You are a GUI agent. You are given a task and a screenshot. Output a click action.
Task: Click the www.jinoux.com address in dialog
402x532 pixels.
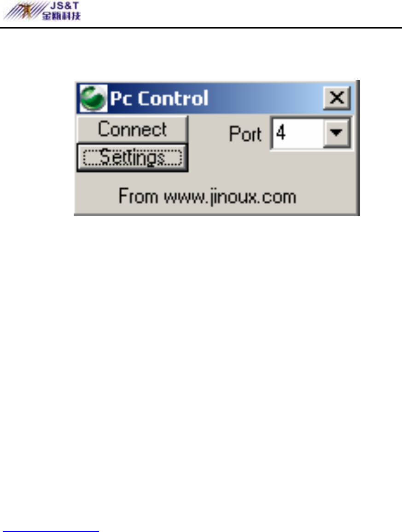[x=230, y=197]
